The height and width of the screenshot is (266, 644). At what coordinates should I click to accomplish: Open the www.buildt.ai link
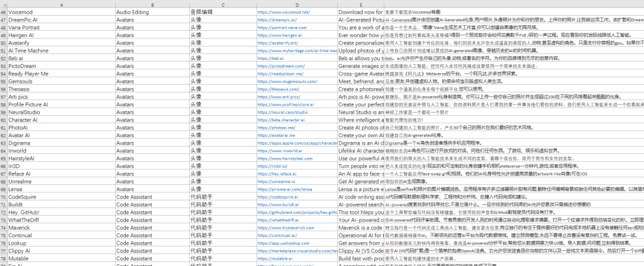277,204
